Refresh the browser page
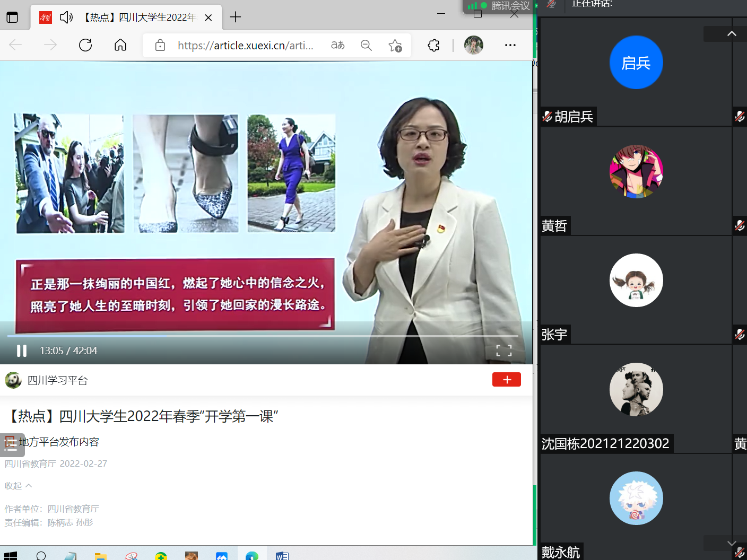The height and width of the screenshot is (560, 747). click(85, 46)
